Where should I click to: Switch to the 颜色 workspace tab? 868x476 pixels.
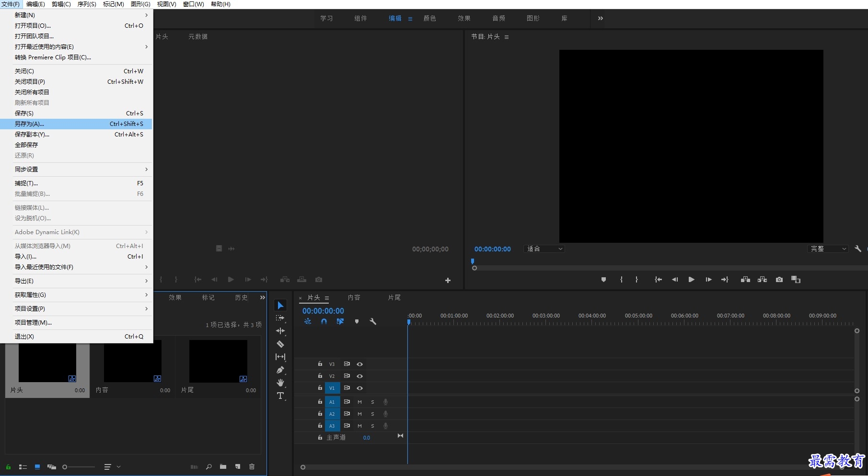[430, 18]
